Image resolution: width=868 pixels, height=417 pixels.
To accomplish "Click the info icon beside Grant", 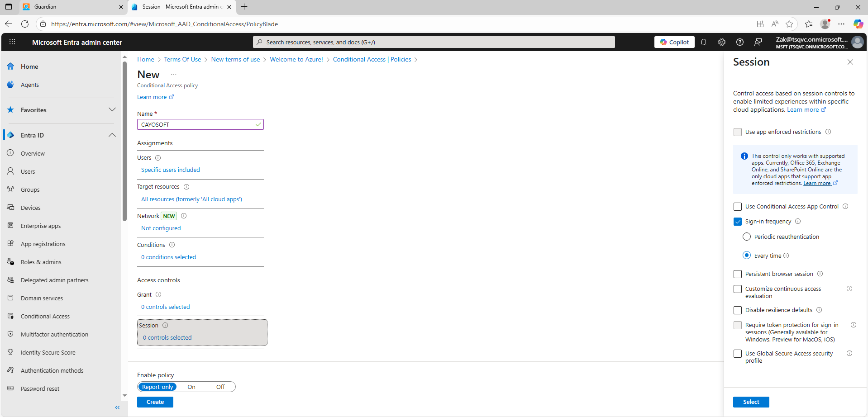I will (158, 294).
